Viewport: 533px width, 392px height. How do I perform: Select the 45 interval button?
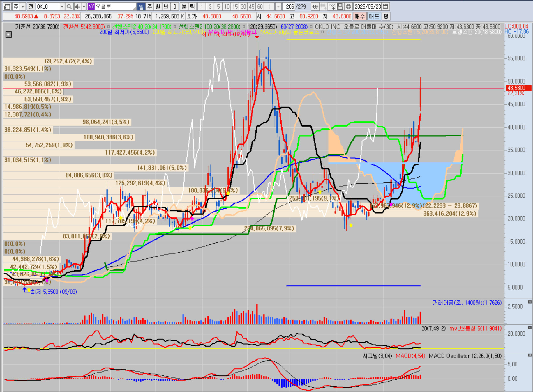click(252, 6)
